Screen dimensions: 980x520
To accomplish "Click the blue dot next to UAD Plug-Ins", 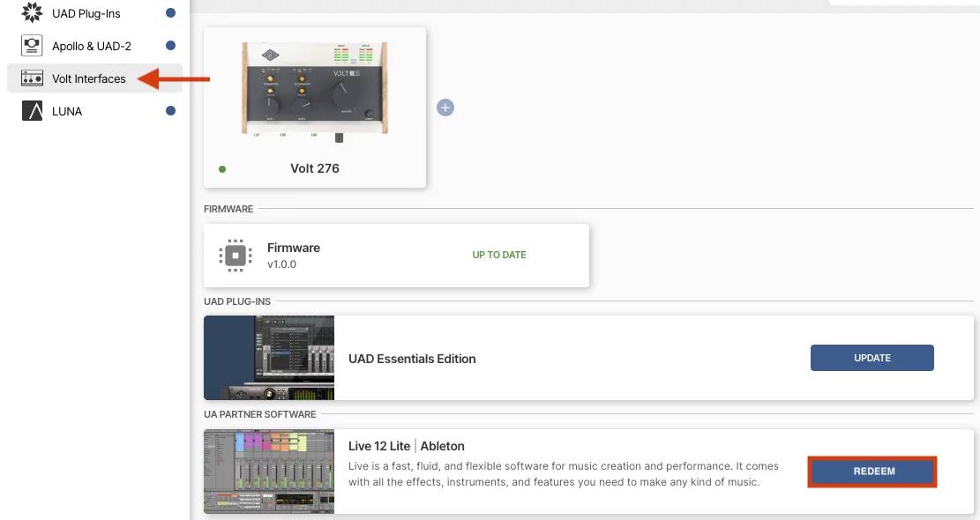I will coord(170,13).
